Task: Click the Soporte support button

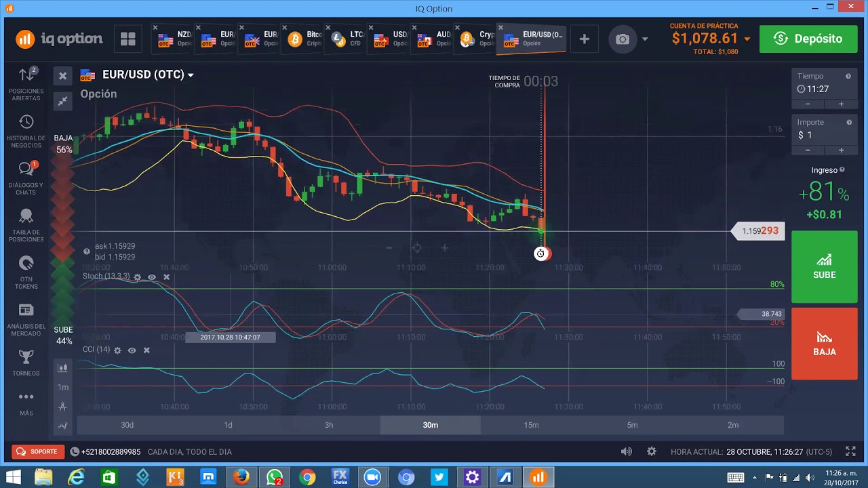Action: click(x=38, y=451)
